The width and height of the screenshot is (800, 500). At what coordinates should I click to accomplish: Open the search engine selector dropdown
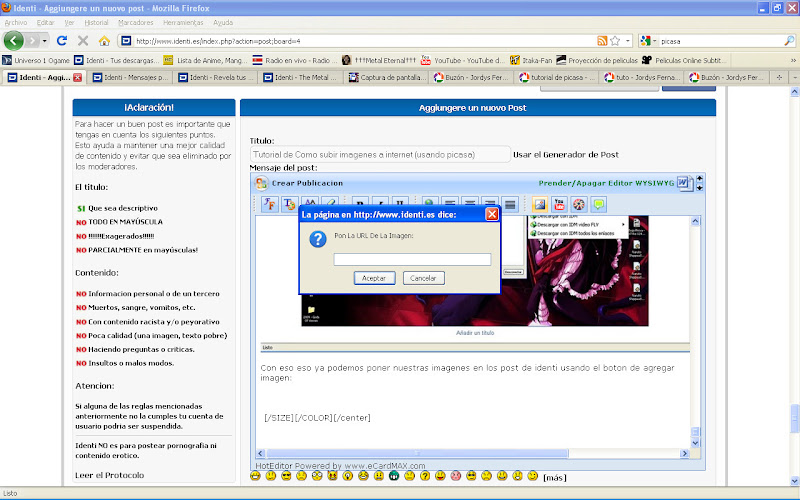pos(648,41)
